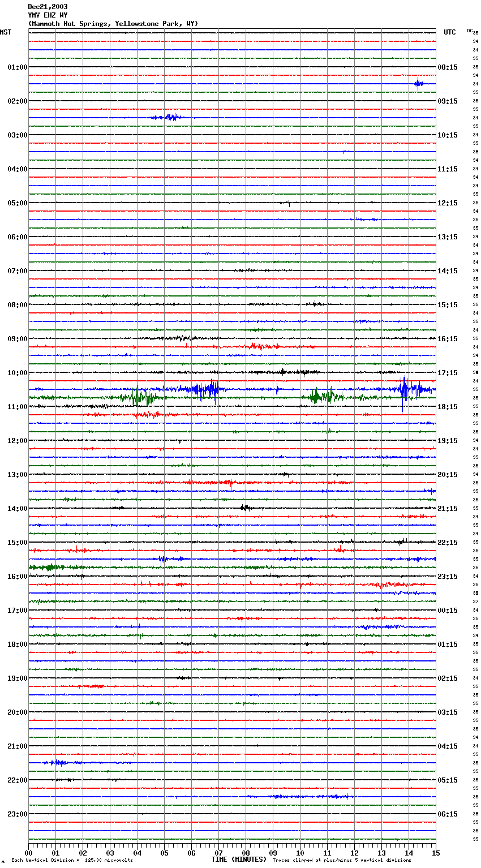Click the 'Traces clipped' footer note

pos(342,861)
